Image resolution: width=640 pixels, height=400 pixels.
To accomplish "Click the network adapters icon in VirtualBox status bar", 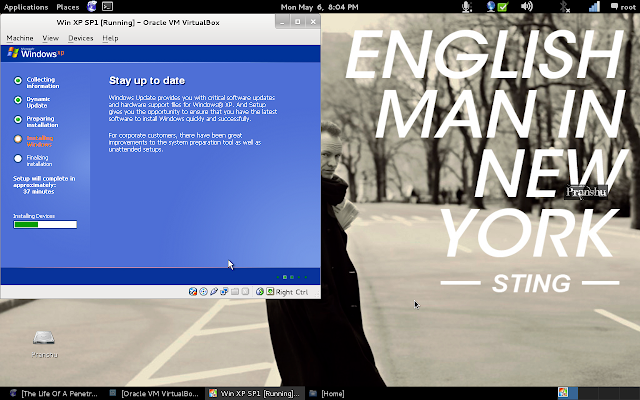I will pyautogui.click(x=224, y=291).
